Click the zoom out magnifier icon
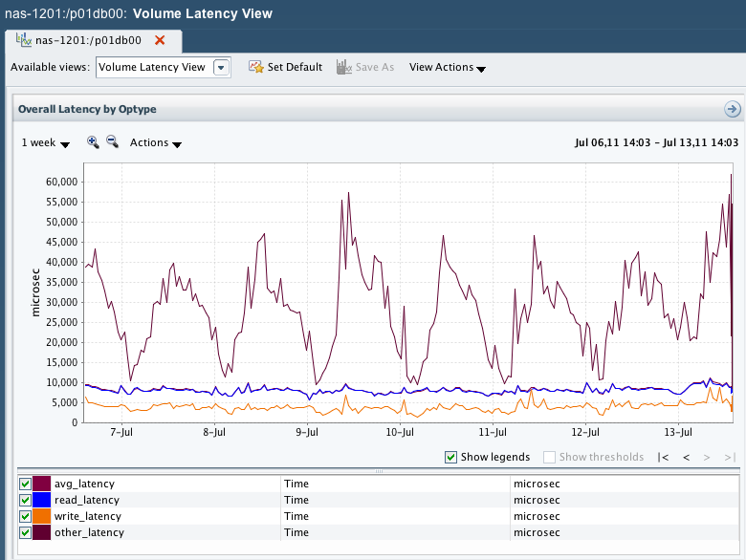The image size is (746, 560). pos(112,142)
